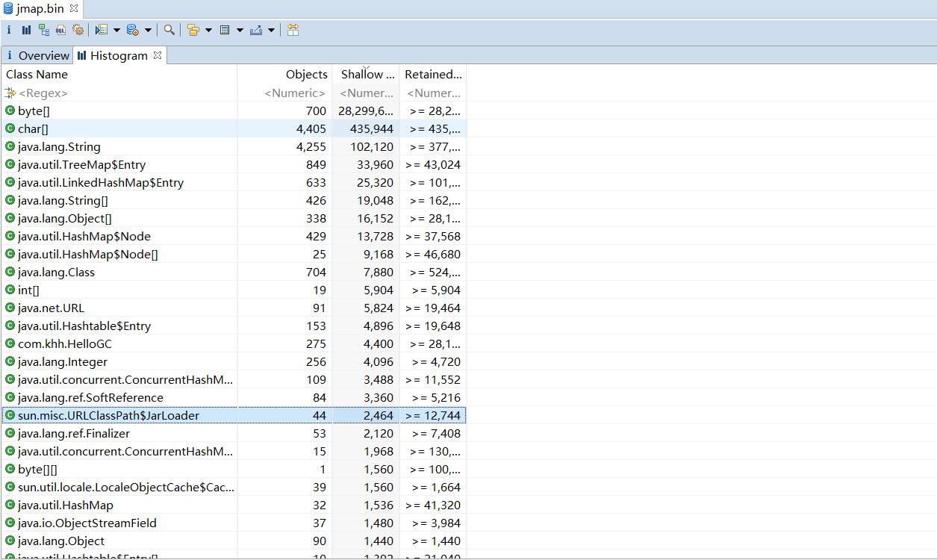
Task: Click the Histogram bar-chart toolbar icon
Action: click(x=26, y=30)
